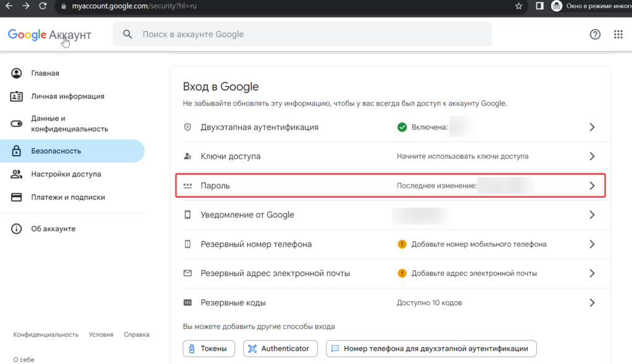Click the Уведомление от Google label
The width and height of the screenshot is (632, 364).
click(247, 215)
